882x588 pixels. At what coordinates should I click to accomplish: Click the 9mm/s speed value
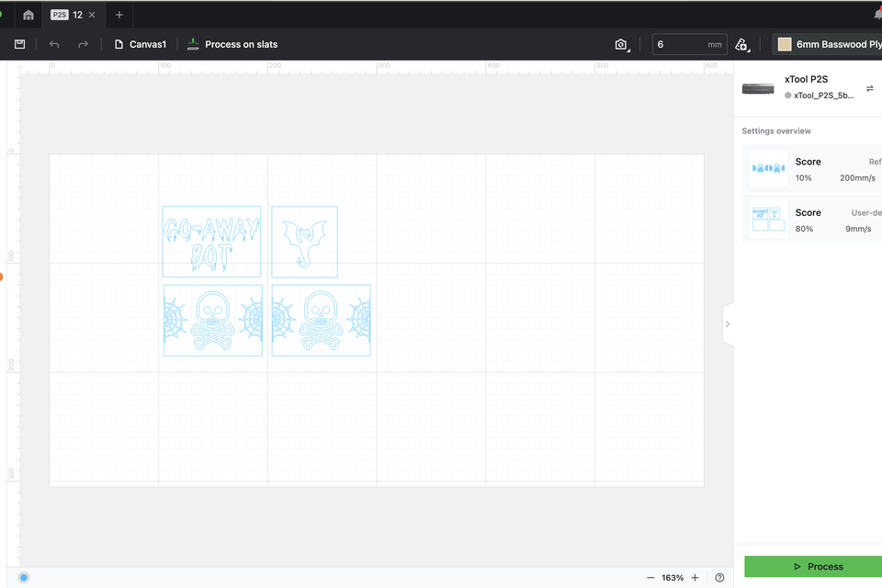tap(858, 229)
